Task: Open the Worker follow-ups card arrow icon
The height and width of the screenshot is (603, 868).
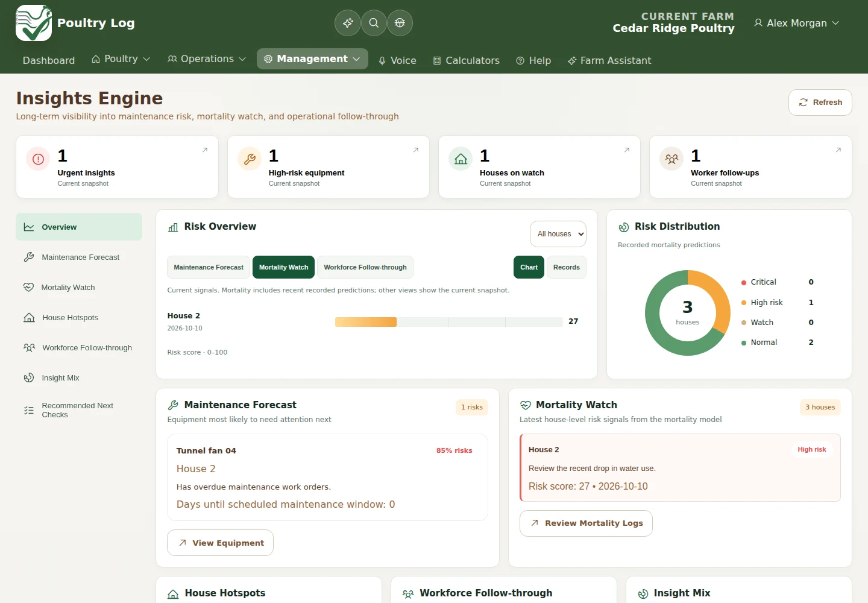Action: coord(838,150)
